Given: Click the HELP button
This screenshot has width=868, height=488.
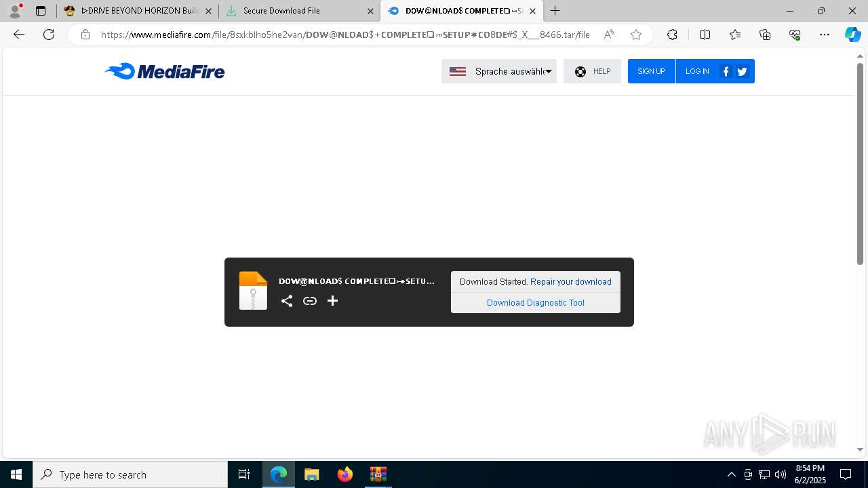Looking at the screenshot, I should (592, 71).
